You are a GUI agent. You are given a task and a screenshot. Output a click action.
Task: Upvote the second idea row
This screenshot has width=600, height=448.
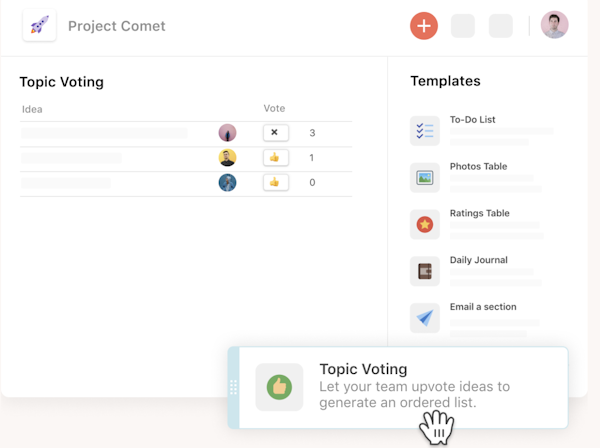(275, 157)
